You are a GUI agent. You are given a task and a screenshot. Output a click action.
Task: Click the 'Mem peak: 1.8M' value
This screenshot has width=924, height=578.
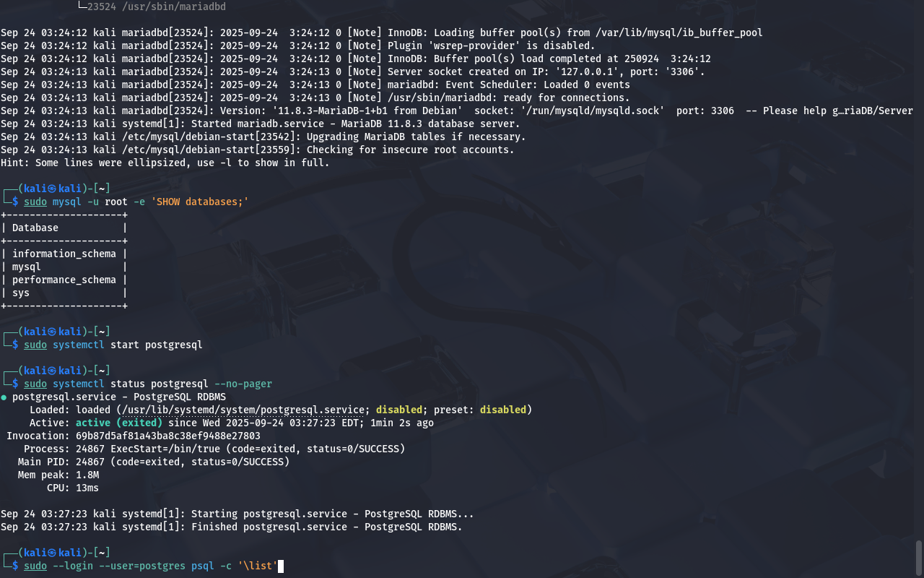pyautogui.click(x=87, y=475)
